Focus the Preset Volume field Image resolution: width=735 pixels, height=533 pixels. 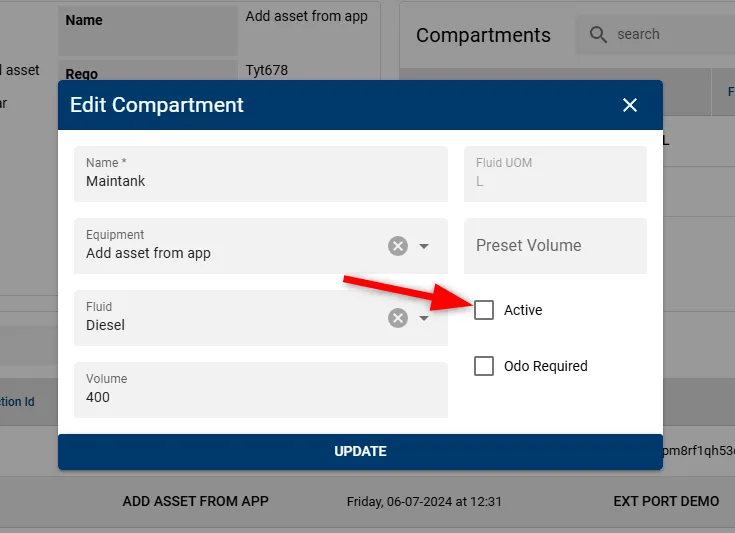(x=555, y=246)
